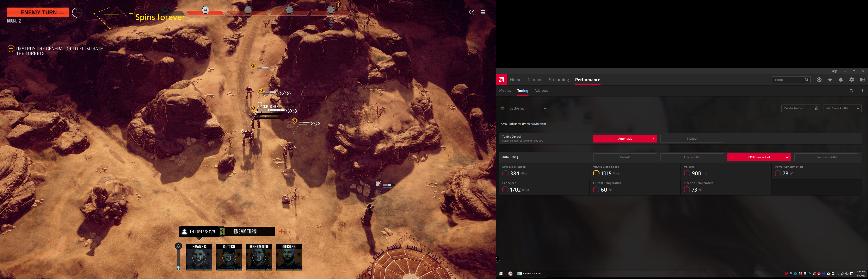Click the double-chevron rewind icon in BattleTech
The image size is (868, 279).
pos(471,12)
